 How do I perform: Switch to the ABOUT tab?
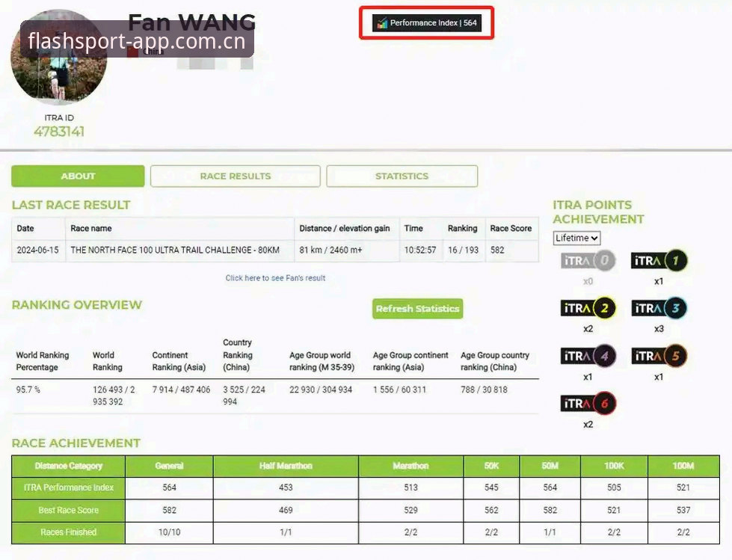[x=78, y=176]
